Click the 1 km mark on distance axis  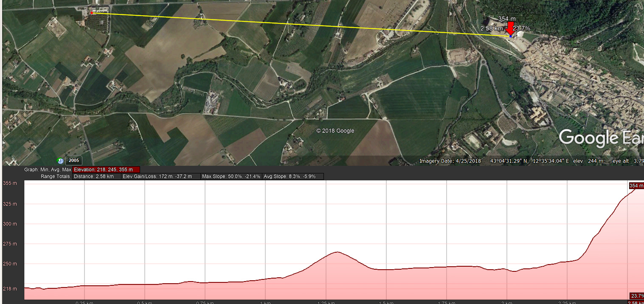coord(265,302)
